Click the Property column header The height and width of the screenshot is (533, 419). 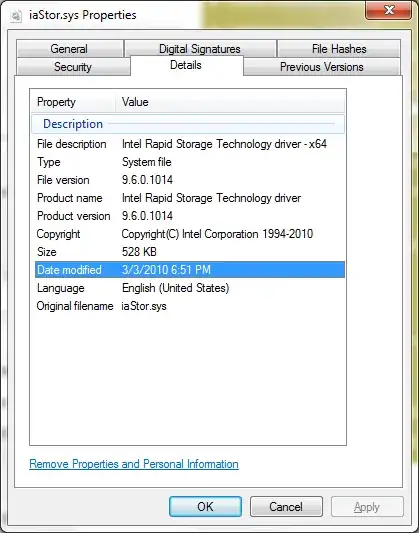(x=73, y=102)
